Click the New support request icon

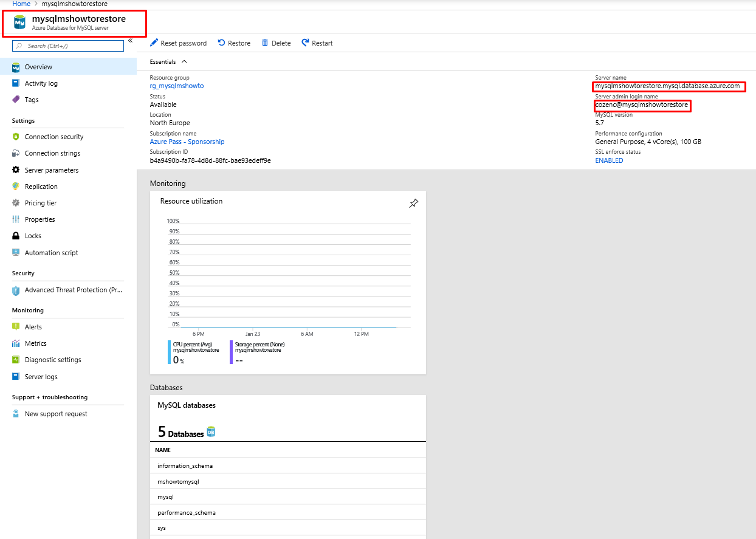[x=16, y=414]
